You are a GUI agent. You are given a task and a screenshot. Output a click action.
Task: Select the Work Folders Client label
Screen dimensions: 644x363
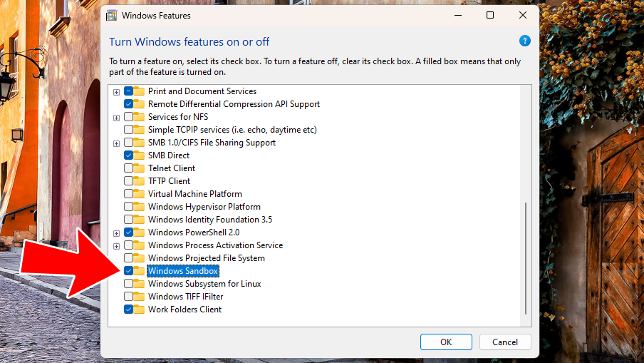(x=185, y=309)
